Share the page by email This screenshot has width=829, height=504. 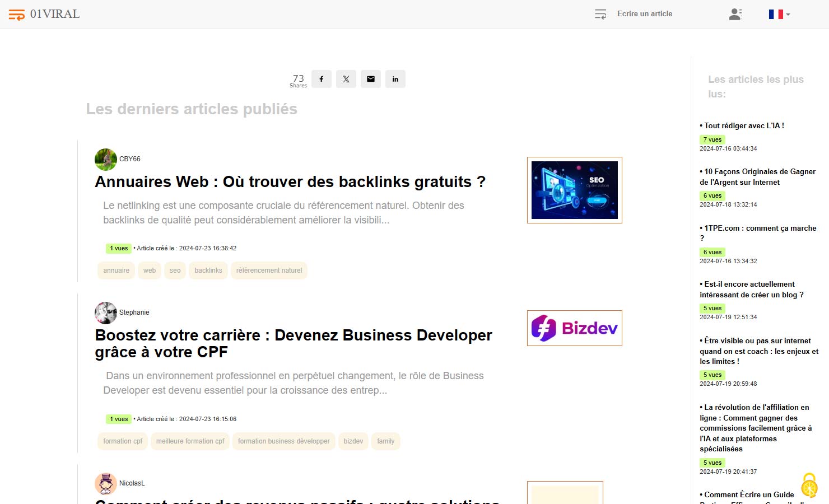[x=371, y=79]
